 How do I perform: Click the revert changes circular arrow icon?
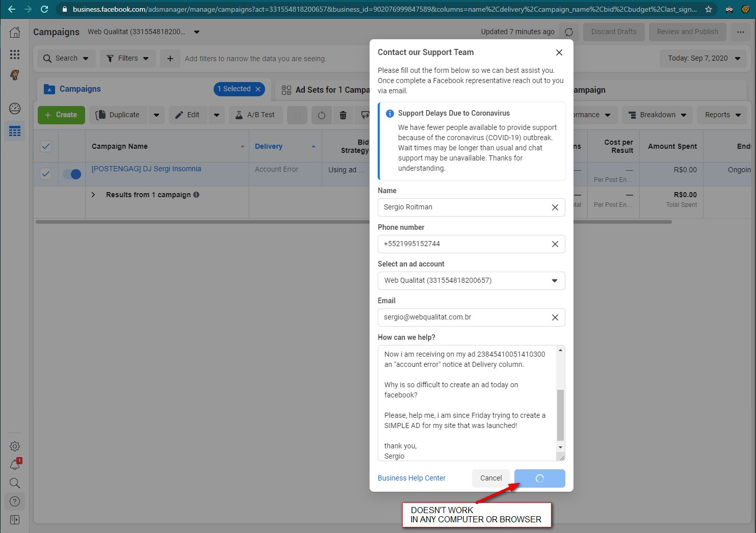(321, 115)
